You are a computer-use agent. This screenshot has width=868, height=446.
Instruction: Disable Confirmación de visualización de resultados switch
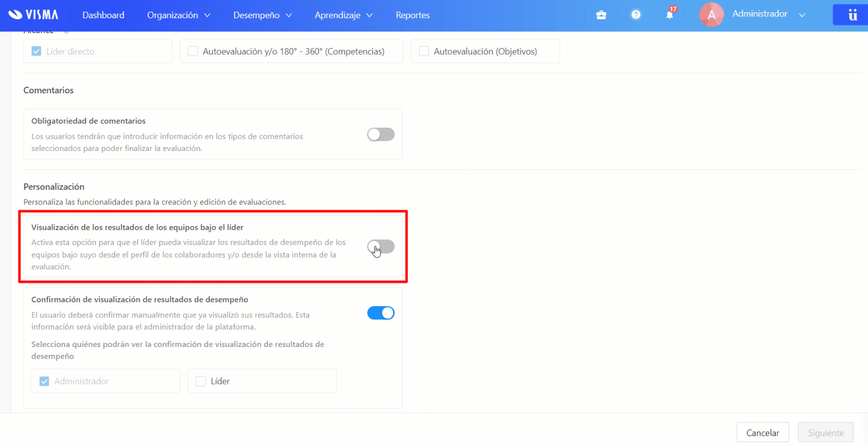point(381,313)
